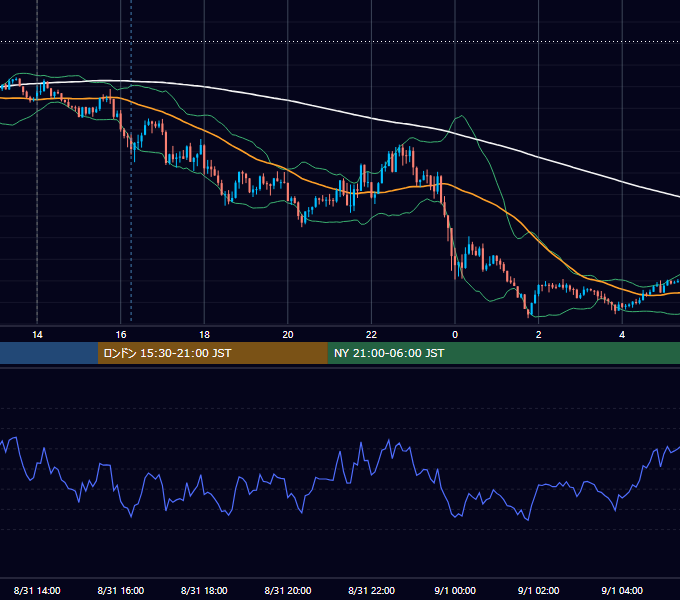Click the 9/1 04:00 time label
680x600 pixels.
click(622, 590)
